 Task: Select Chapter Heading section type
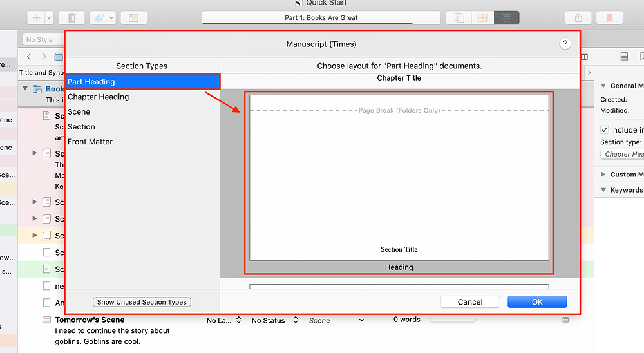click(142, 97)
